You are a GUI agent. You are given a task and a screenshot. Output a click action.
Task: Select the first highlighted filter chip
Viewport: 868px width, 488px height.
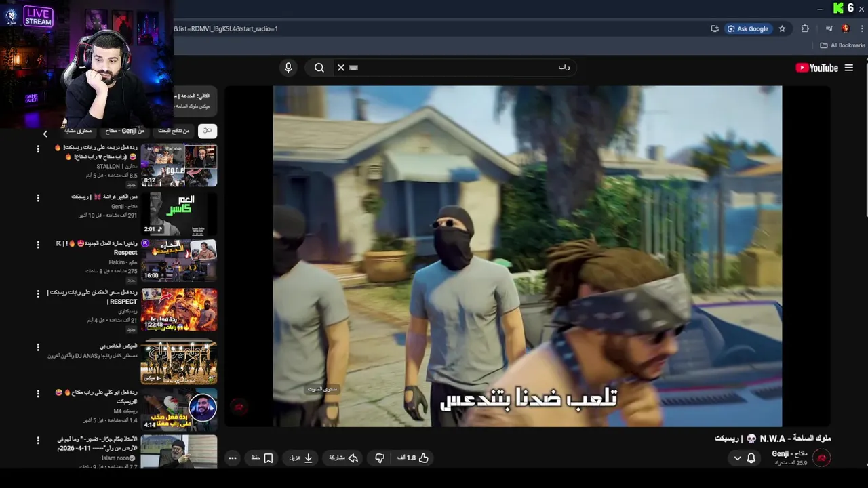pos(208,131)
